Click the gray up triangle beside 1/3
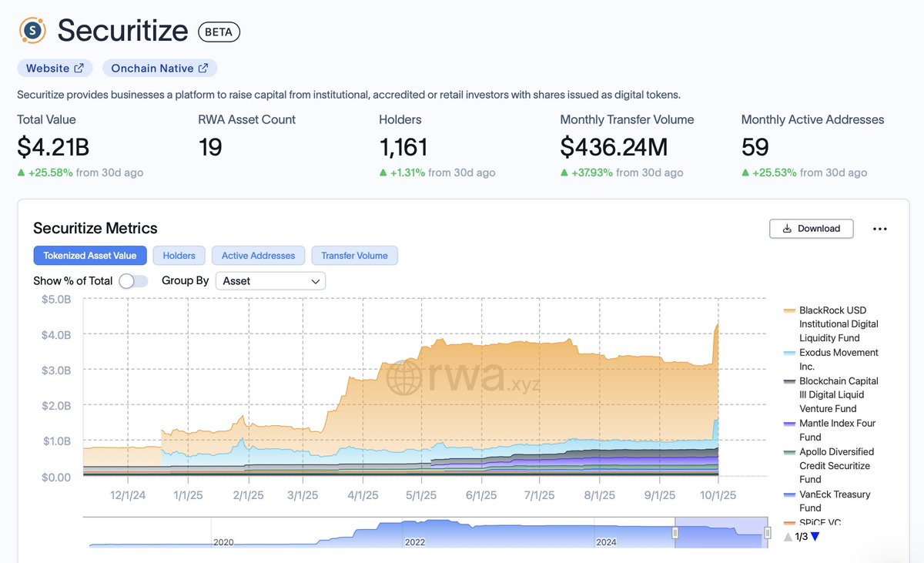The image size is (924, 563). click(787, 537)
